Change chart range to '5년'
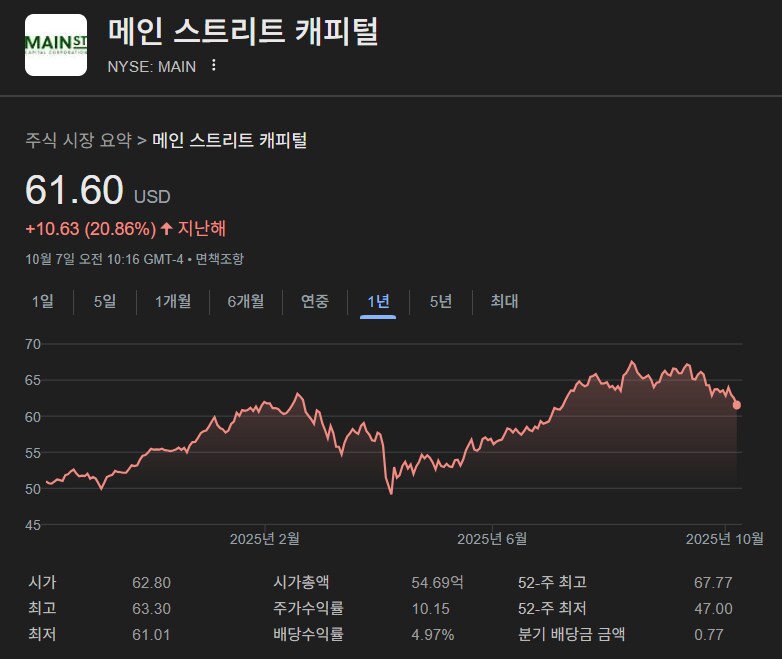Screen dimensions: 782x659 tap(441, 302)
